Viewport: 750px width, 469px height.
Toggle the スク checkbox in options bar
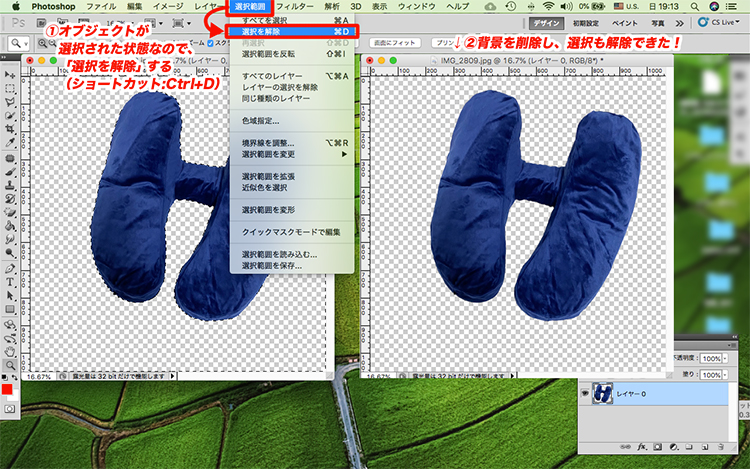[210, 43]
